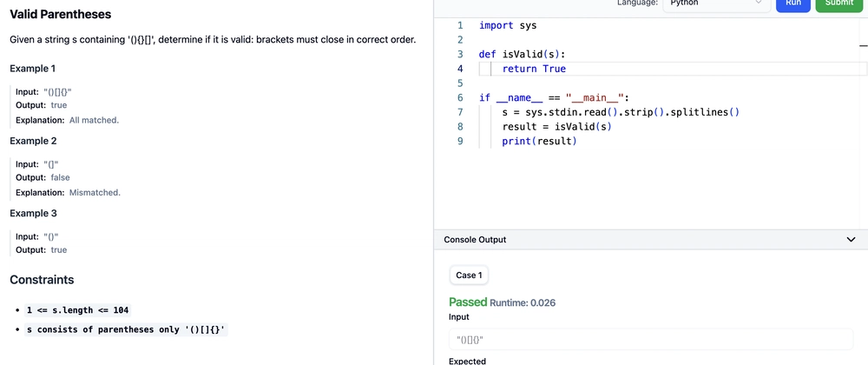The width and height of the screenshot is (868, 365).
Task: Click the problem description sentence
Action: (213, 41)
